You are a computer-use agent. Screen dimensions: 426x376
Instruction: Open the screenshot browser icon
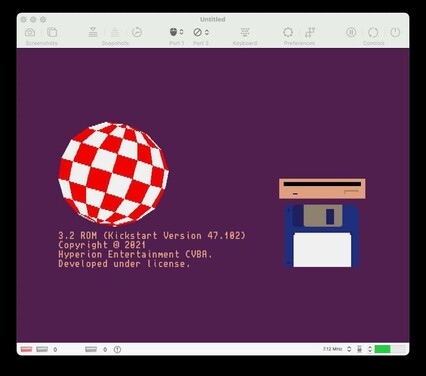click(x=52, y=32)
